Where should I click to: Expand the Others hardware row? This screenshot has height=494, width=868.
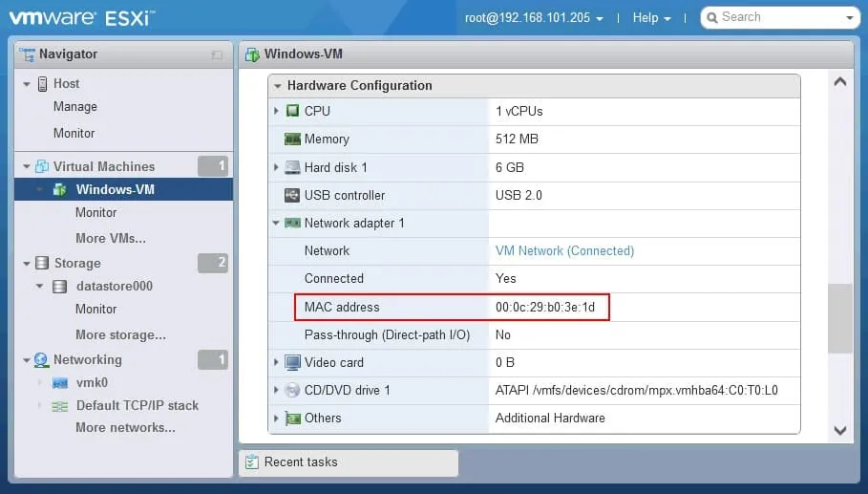pos(277,418)
